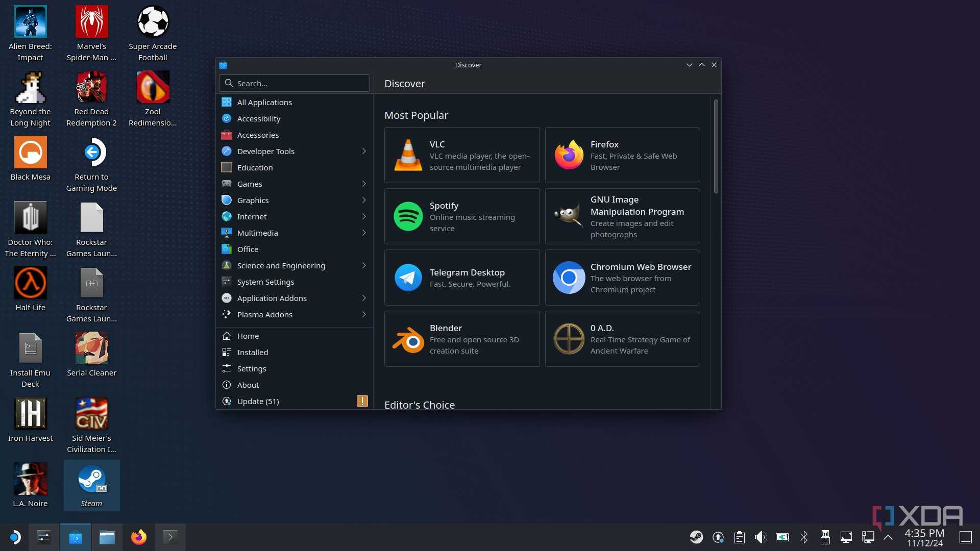Select the Steam desktop shortcut
Viewport: 980px width, 551px height.
92,485
